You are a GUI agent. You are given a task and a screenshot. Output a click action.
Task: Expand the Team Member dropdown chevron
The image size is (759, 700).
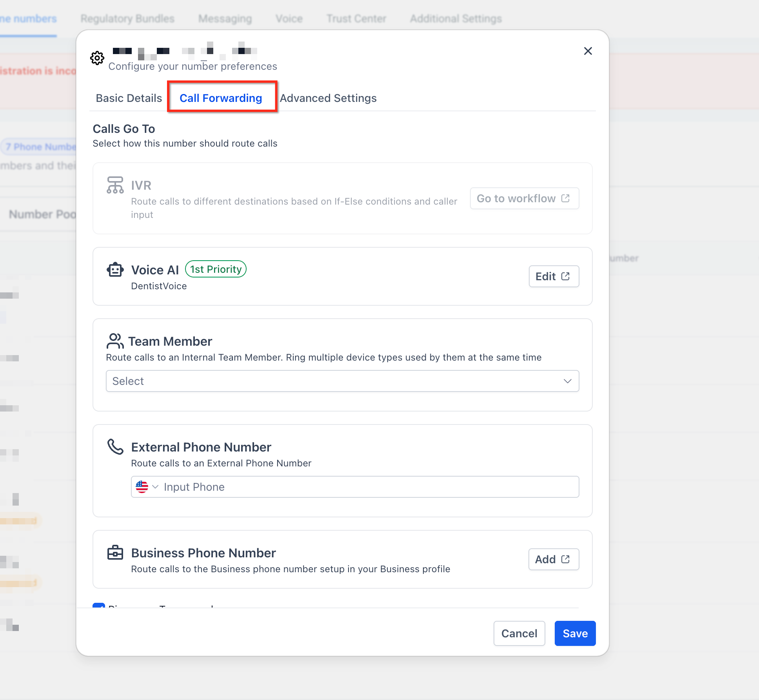click(567, 381)
